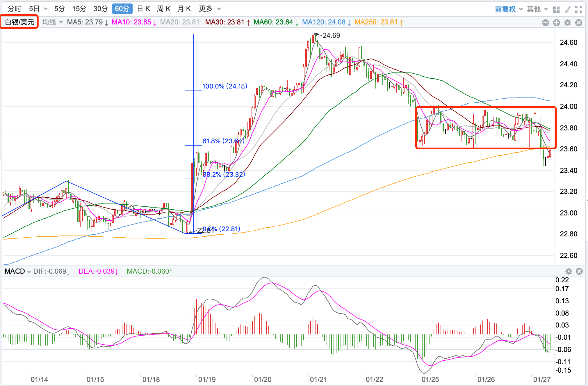
Task: Open the 日K daily candlestick view
Action: [143, 9]
